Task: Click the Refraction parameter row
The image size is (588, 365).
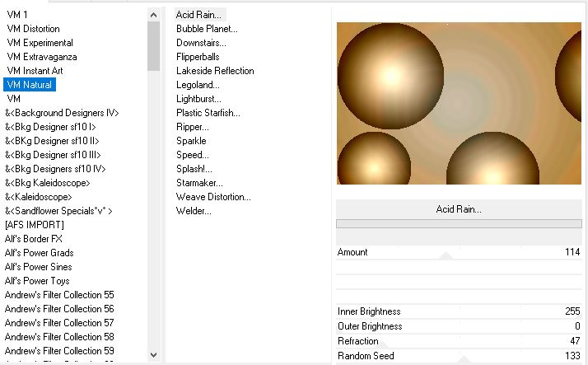Action: [x=459, y=341]
